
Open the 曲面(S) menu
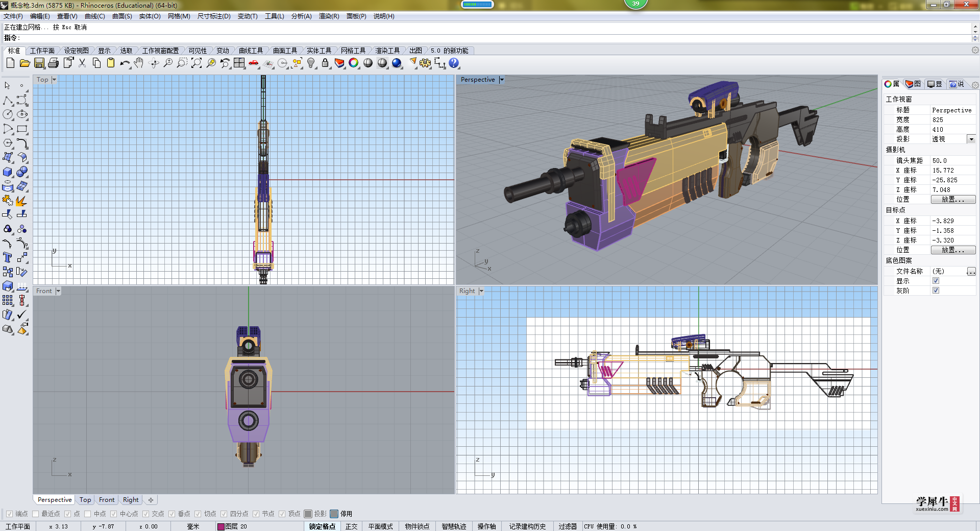(122, 16)
